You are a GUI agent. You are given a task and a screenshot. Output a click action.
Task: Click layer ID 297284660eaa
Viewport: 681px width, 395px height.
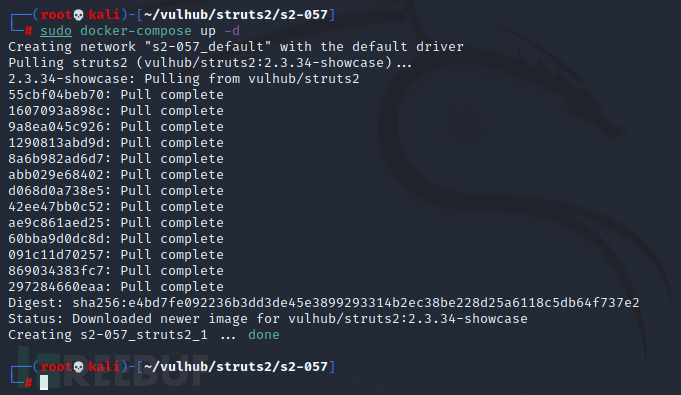[56, 286]
